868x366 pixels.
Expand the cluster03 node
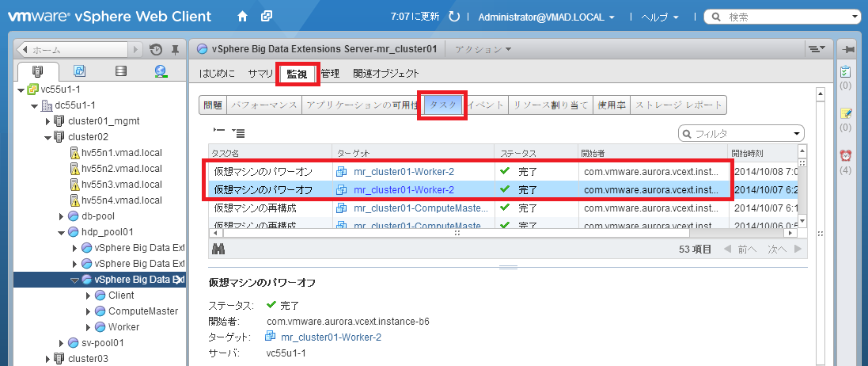point(47,358)
